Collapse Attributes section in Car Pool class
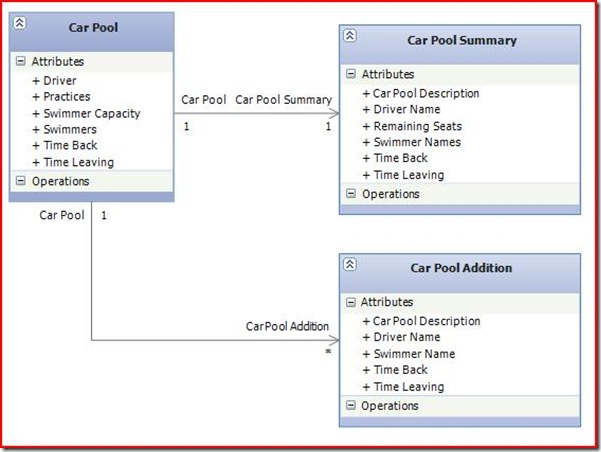This screenshot has height=452, width=601. click(x=20, y=61)
